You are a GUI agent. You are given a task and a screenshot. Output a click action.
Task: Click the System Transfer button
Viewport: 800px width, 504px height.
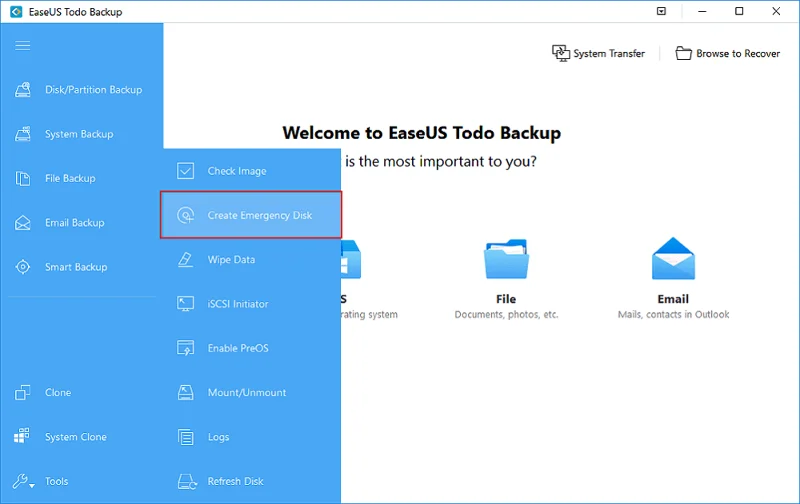599,53
